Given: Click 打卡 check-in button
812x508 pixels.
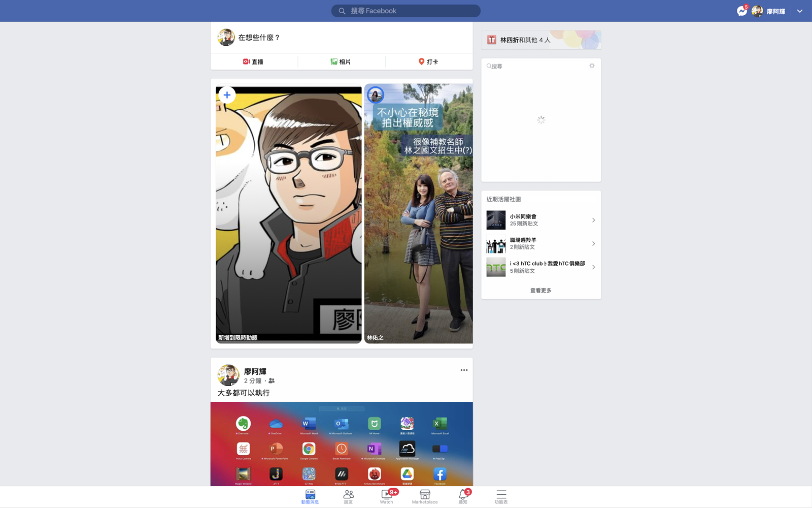Looking at the screenshot, I should 428,62.
